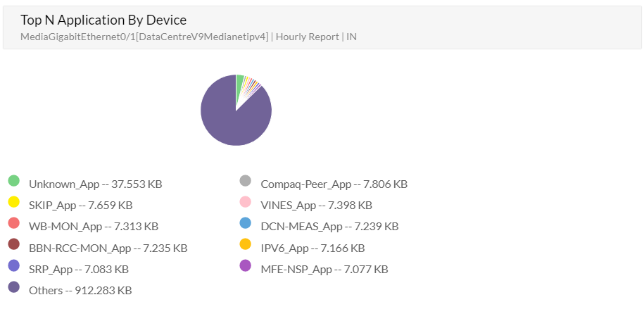
Task: Click the brown BBN-RCC-MON_App legend dot
Action: tap(13, 244)
